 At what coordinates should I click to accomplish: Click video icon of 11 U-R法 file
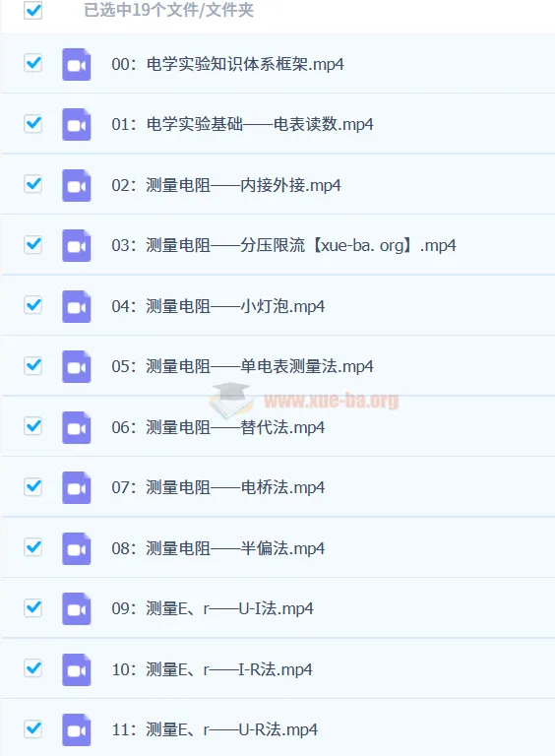click(77, 729)
